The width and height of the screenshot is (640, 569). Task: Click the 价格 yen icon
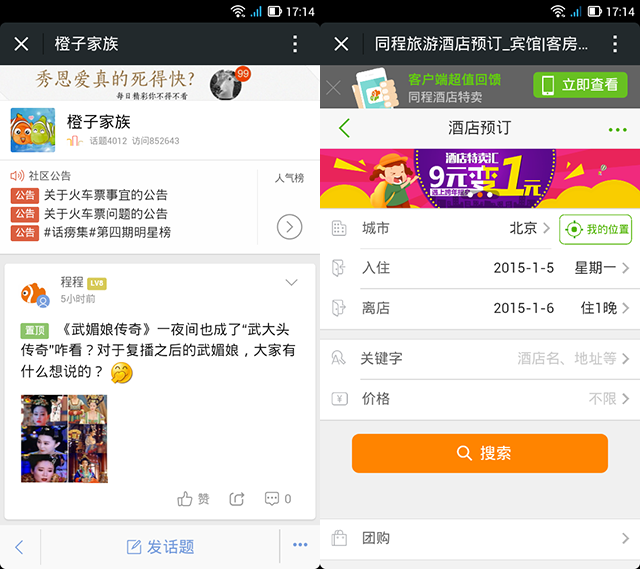tap(339, 398)
